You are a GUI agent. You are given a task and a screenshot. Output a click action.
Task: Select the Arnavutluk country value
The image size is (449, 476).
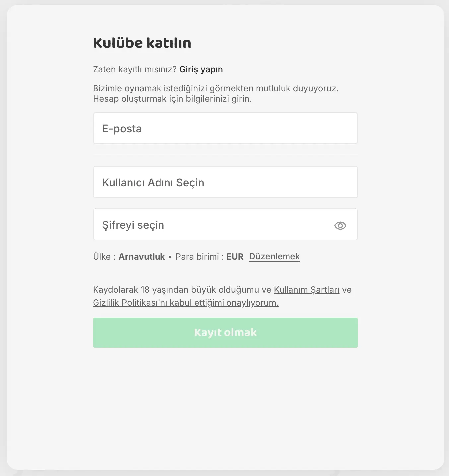pyautogui.click(x=142, y=257)
